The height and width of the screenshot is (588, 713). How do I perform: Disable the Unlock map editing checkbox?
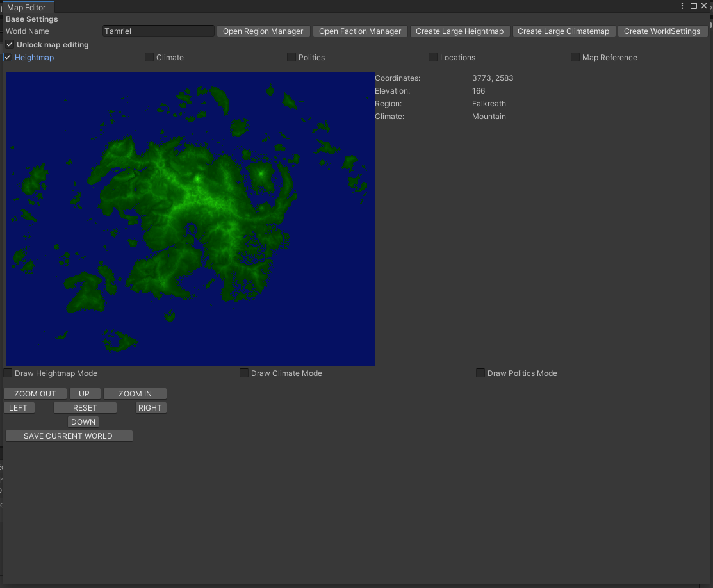pyautogui.click(x=10, y=45)
